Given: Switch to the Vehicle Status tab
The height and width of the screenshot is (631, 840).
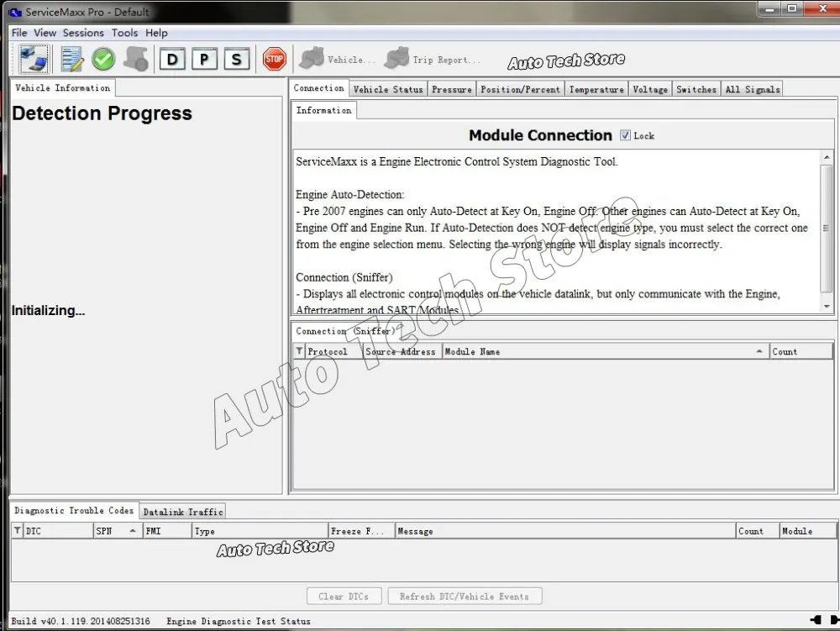Looking at the screenshot, I should (388, 89).
